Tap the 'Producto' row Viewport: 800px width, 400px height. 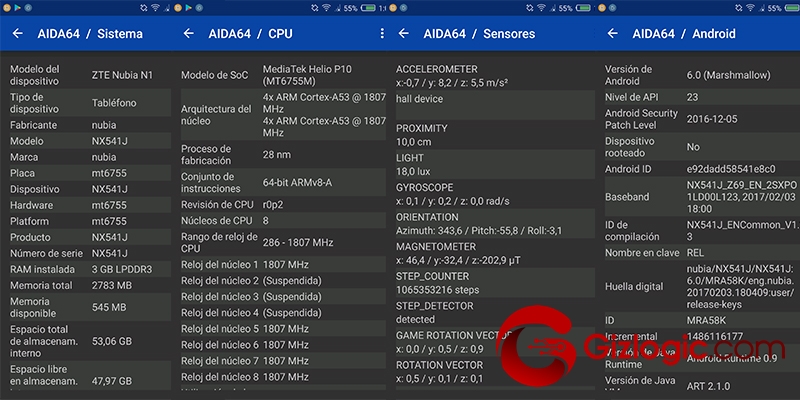(90, 237)
